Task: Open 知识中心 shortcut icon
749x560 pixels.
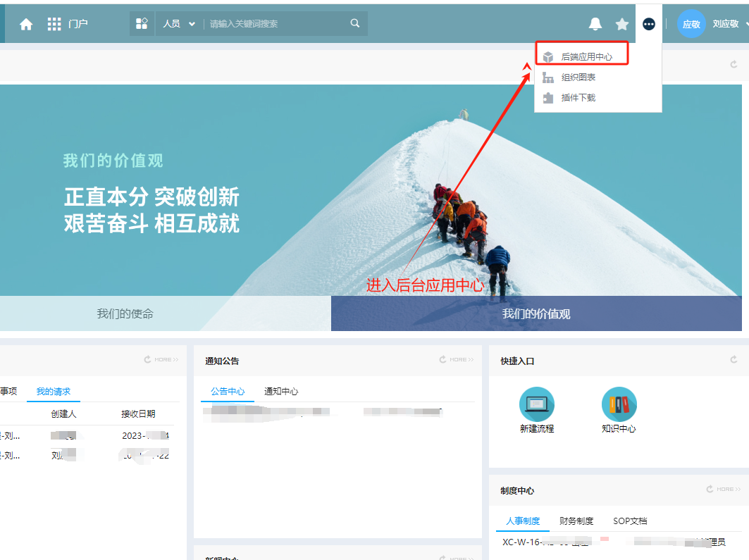Action: (x=619, y=404)
